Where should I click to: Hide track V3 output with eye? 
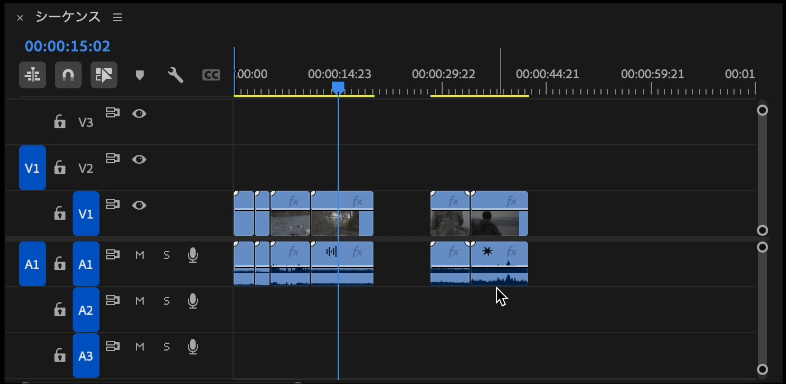click(x=139, y=114)
